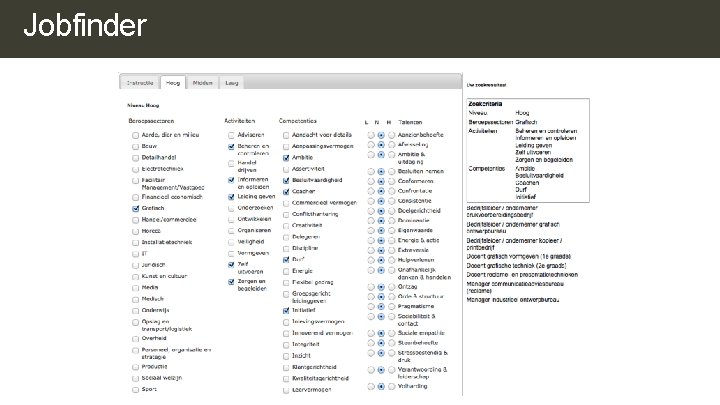Uncheck Beheren en controleren activity
720x405 pixels.
coord(231,147)
